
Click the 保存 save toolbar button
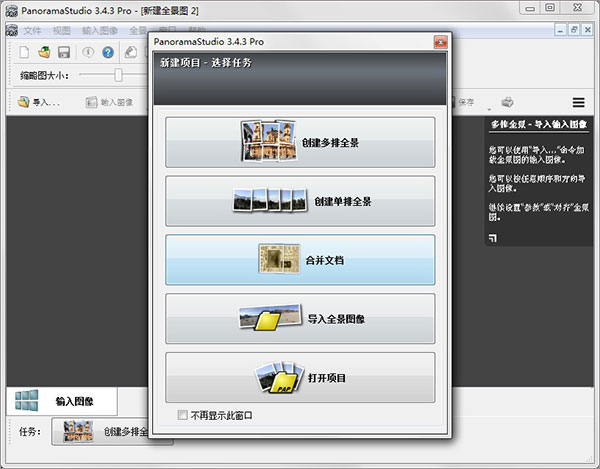pos(464,102)
